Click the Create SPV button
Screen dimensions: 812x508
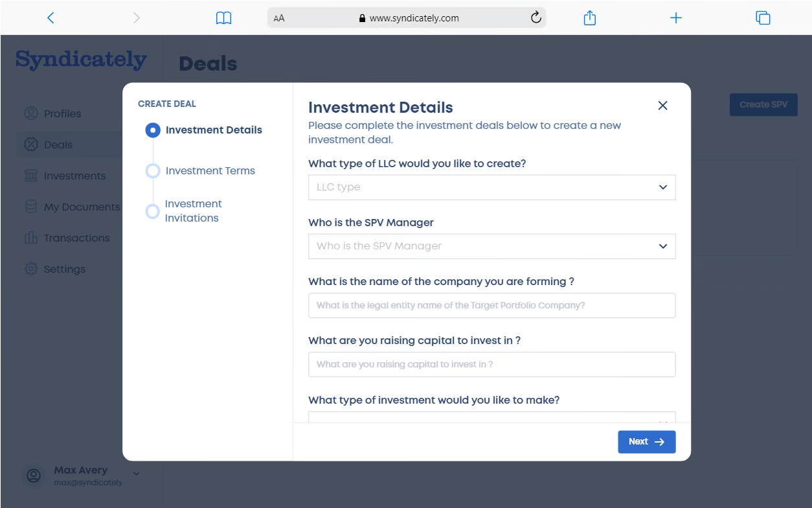pyautogui.click(x=763, y=105)
